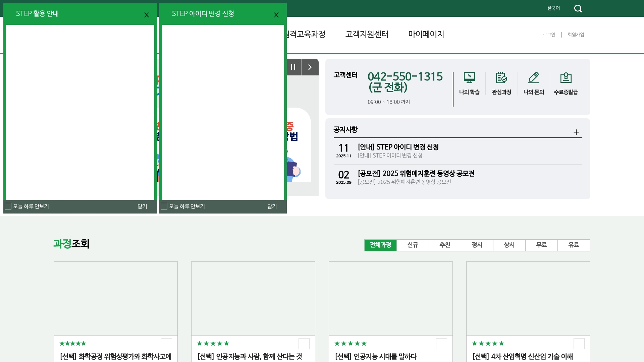Close the STEP 아이디 변경 신청 popup with X
This screenshot has width=644, height=362.
pyautogui.click(x=276, y=15)
